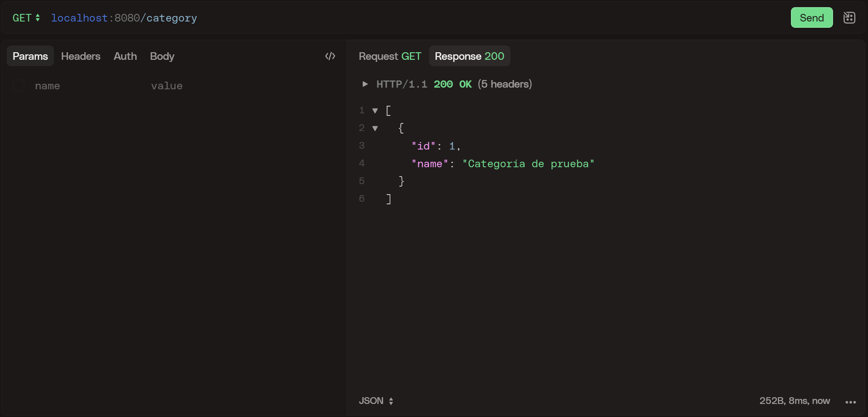The width and height of the screenshot is (868, 417).
Task: Click the localhost:8080/category URL field
Action: point(124,18)
